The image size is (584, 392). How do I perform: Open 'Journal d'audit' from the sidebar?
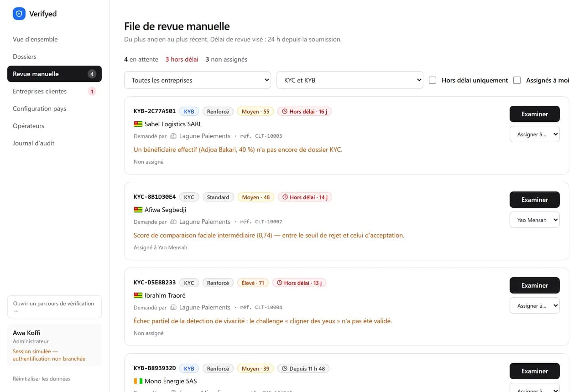(54, 143)
